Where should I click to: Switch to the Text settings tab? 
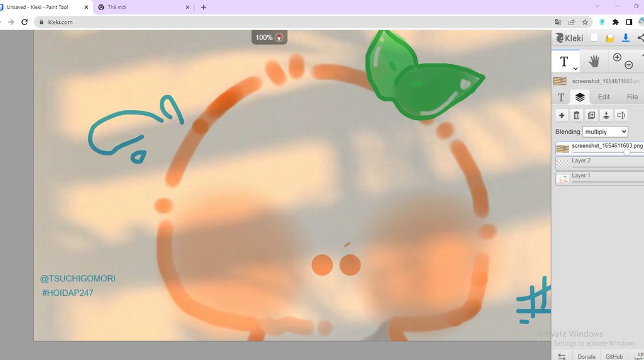coord(561,97)
